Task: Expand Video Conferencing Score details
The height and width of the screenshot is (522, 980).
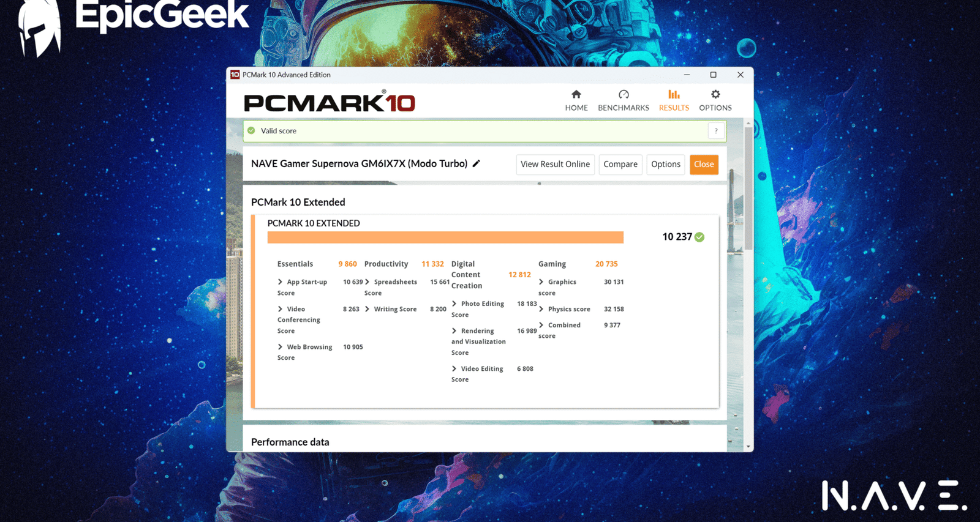Action: [x=280, y=309]
